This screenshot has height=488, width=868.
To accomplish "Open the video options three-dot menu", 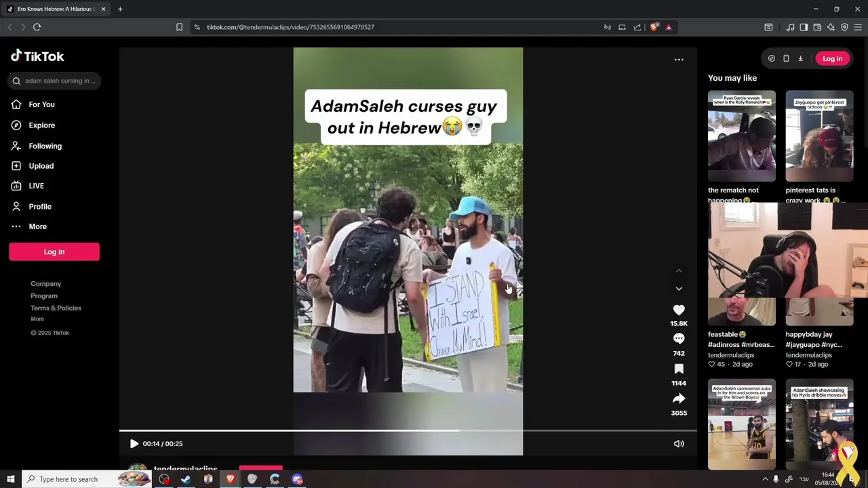I will 679,60.
